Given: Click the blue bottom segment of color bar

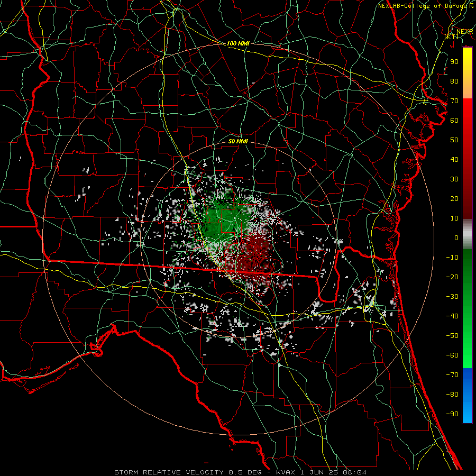Looking at the screenshot, I should 467,396.
